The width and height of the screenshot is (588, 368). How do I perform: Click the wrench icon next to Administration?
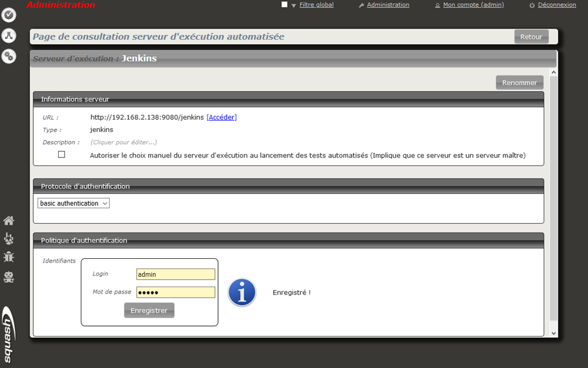click(x=361, y=5)
